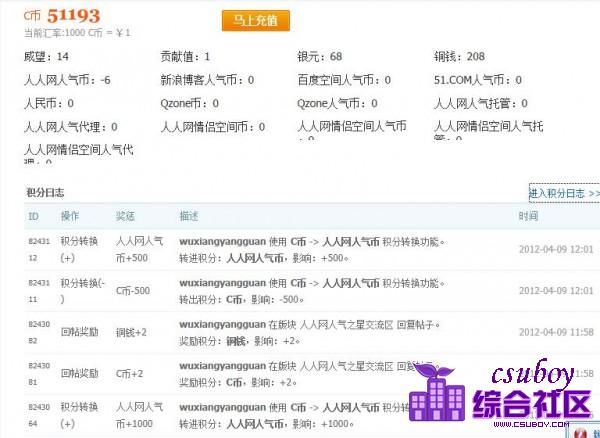Click the 马上充值 recharge button
Screen dimensions: 600x438
click(x=255, y=20)
